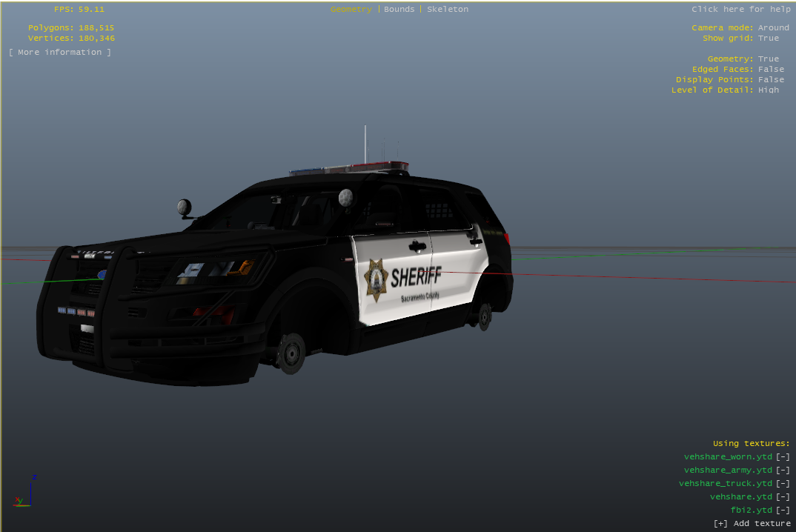Change Camera mode from Around
Viewport: 796px width, 532px height.
click(773, 27)
